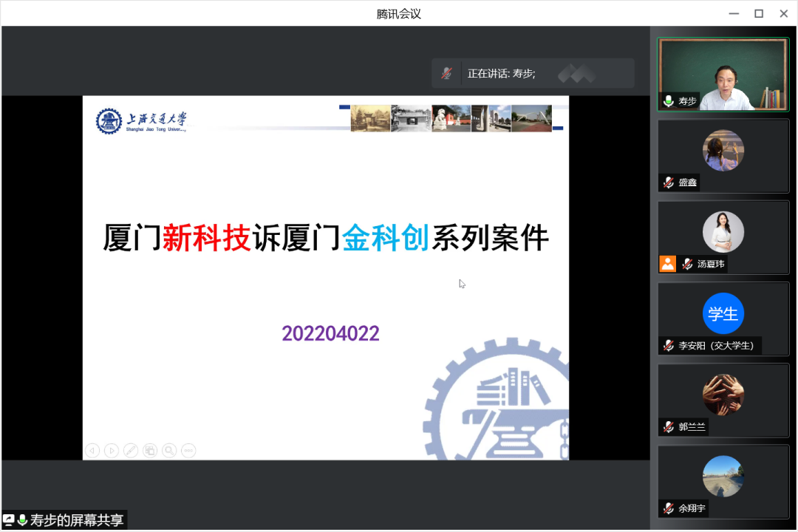Click the slide title 厦门新科技诉厦门金科创系列案件
Viewport: 798px width, 532px height.
326,238
